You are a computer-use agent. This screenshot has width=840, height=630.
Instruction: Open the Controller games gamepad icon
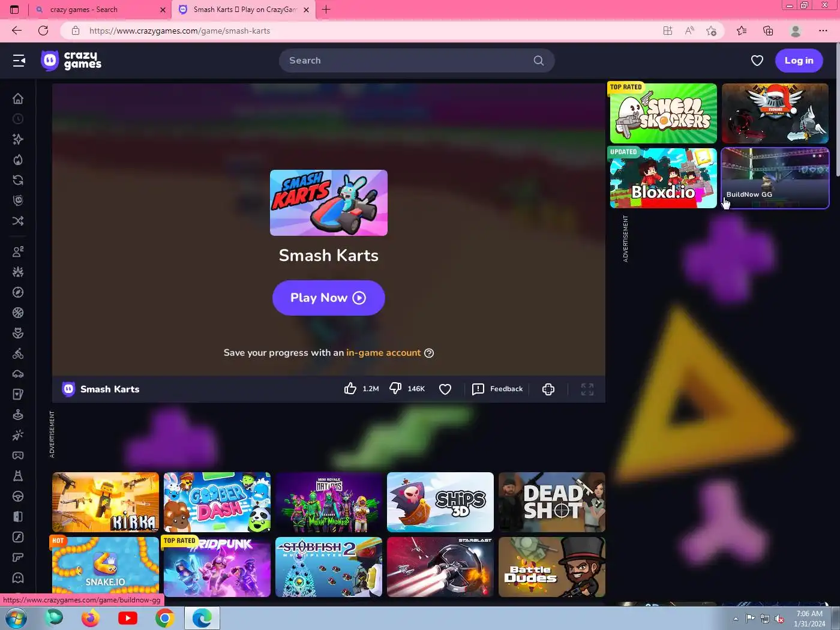[x=18, y=455]
